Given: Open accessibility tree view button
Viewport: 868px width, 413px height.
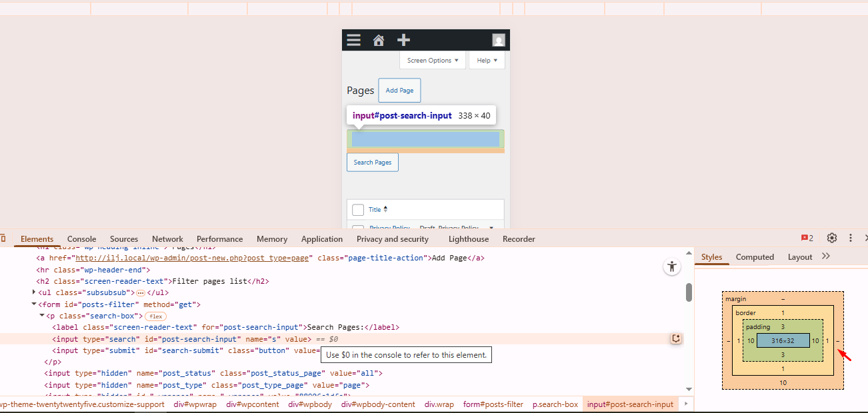Looking at the screenshot, I should pyautogui.click(x=672, y=266).
